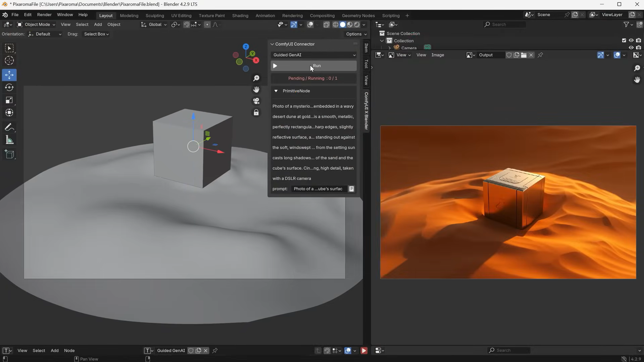Click the Outliner search field
The height and width of the screenshot is (362, 644).
tap(504, 24)
